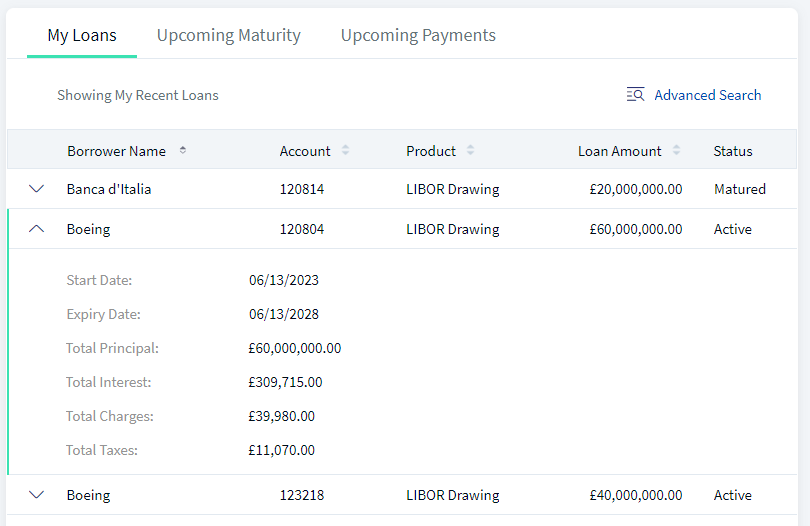810x526 pixels.
Task: Select account number 120814
Action: (x=302, y=189)
